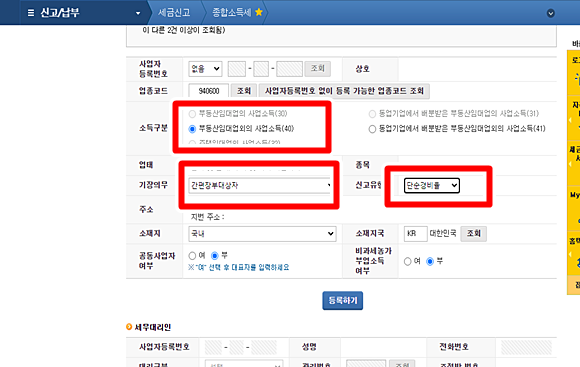580x367 pixels.
Task: Click the orange bullet icon by 세무대리인
Action: (129, 327)
